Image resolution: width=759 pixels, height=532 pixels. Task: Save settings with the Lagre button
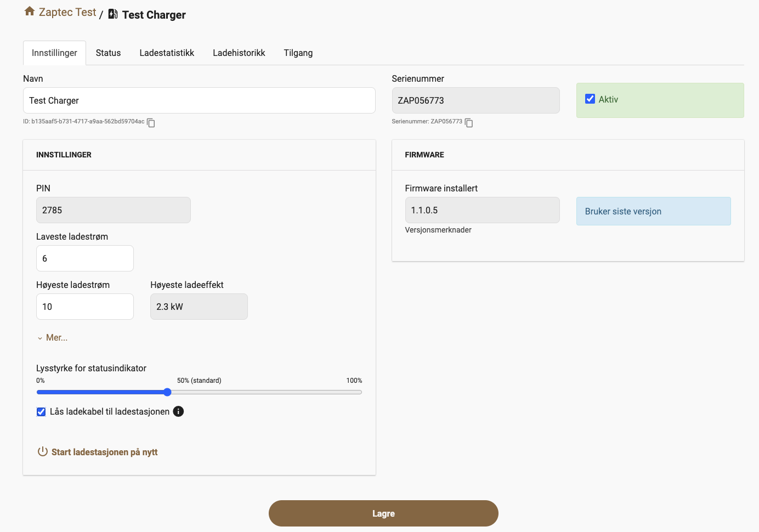383,513
